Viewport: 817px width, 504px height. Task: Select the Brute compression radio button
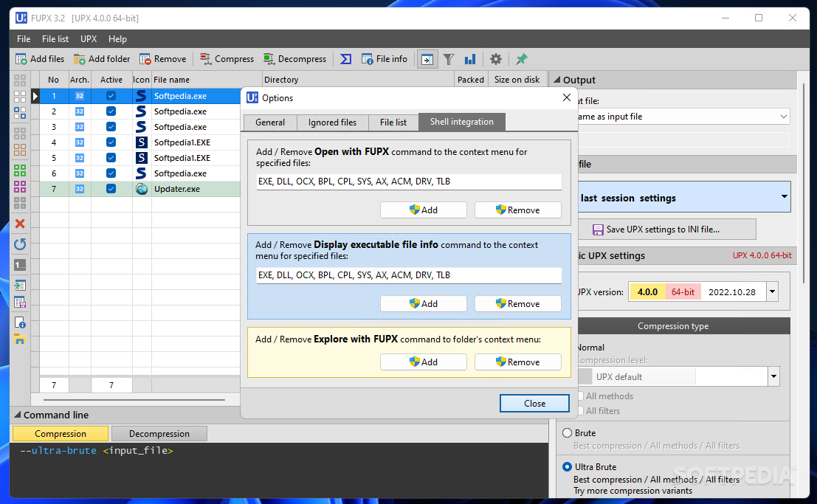point(568,433)
